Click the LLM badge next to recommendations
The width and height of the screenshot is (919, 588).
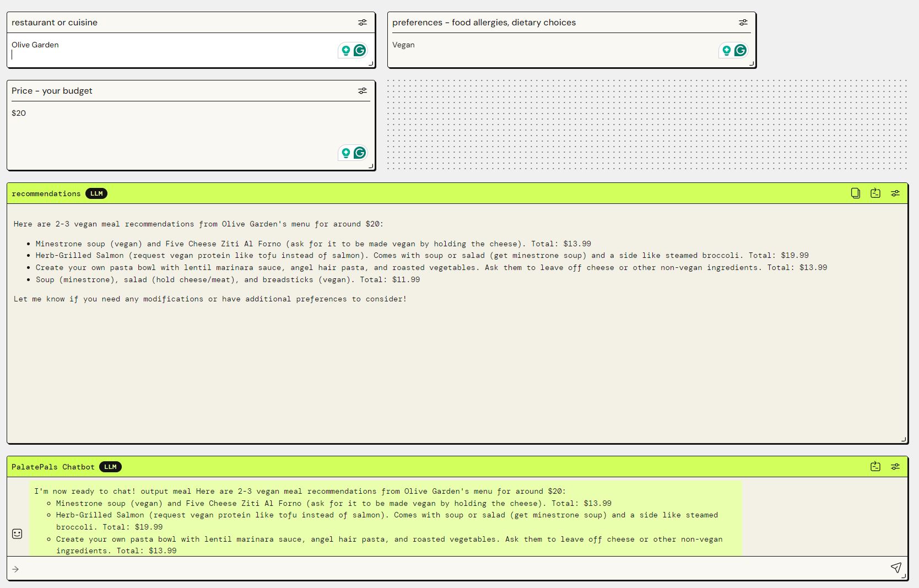pyautogui.click(x=96, y=193)
